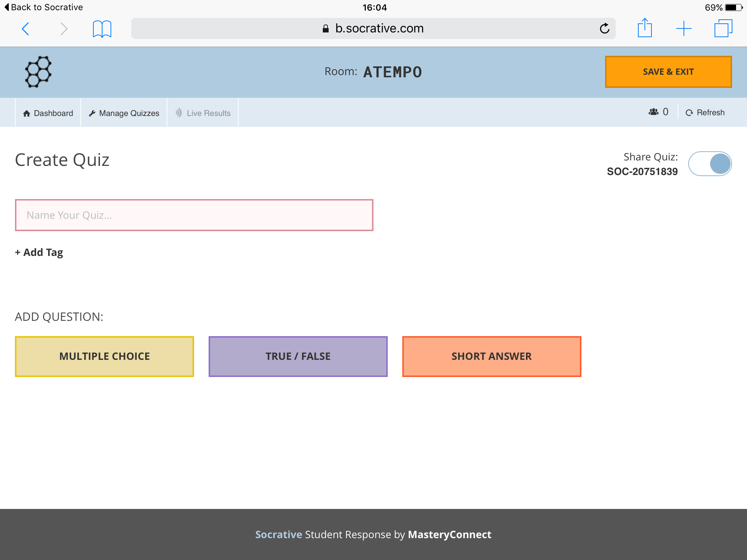Tap the battery indicator in status bar

click(x=734, y=7)
